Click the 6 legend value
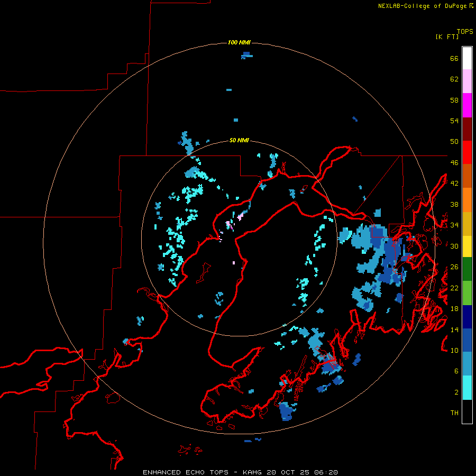Image resolution: width=476 pixels, height=476 pixels. point(456,371)
